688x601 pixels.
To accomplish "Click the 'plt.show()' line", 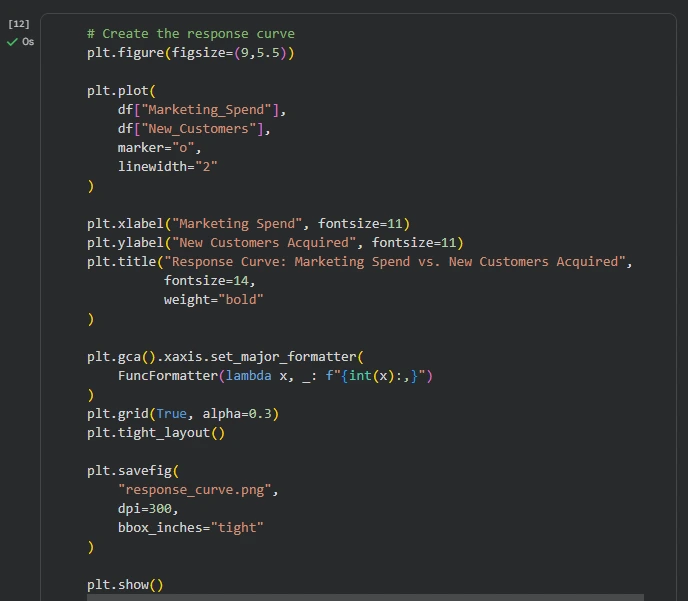I will [125, 585].
